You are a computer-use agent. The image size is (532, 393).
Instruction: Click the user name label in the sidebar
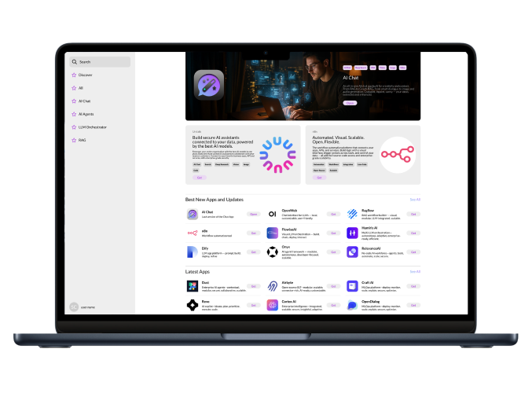[x=88, y=307]
